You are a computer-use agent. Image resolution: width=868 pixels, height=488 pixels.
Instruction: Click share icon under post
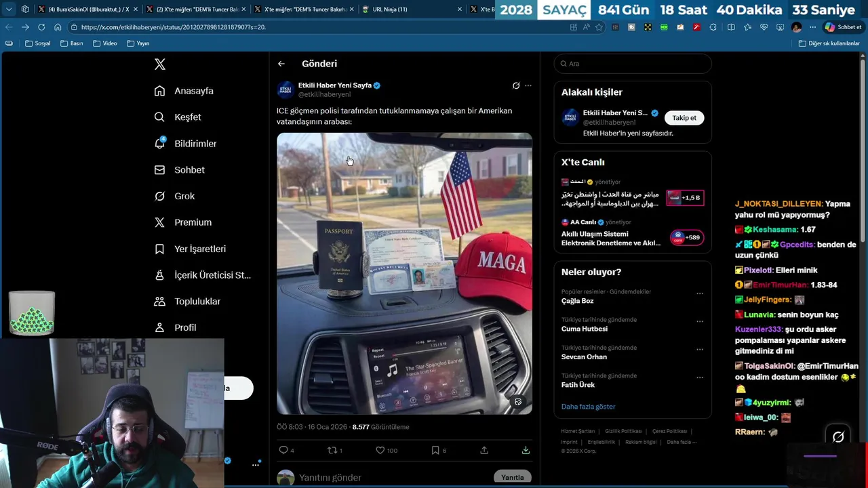click(484, 450)
